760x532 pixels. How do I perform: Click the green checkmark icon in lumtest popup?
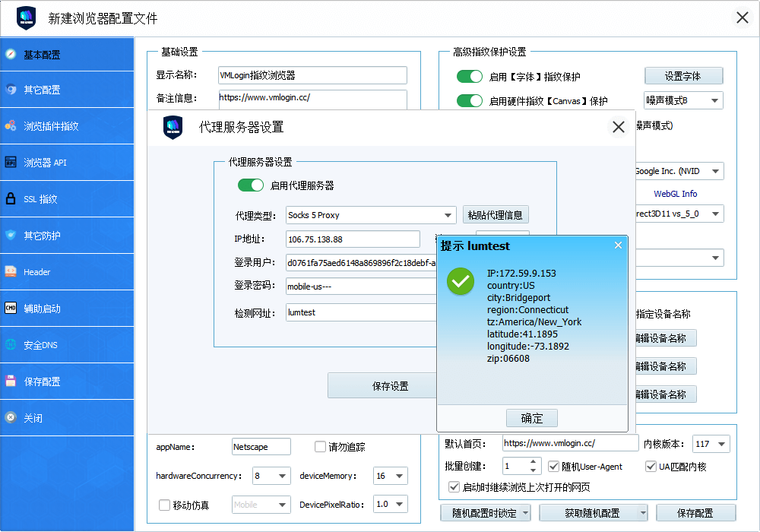[x=461, y=281]
